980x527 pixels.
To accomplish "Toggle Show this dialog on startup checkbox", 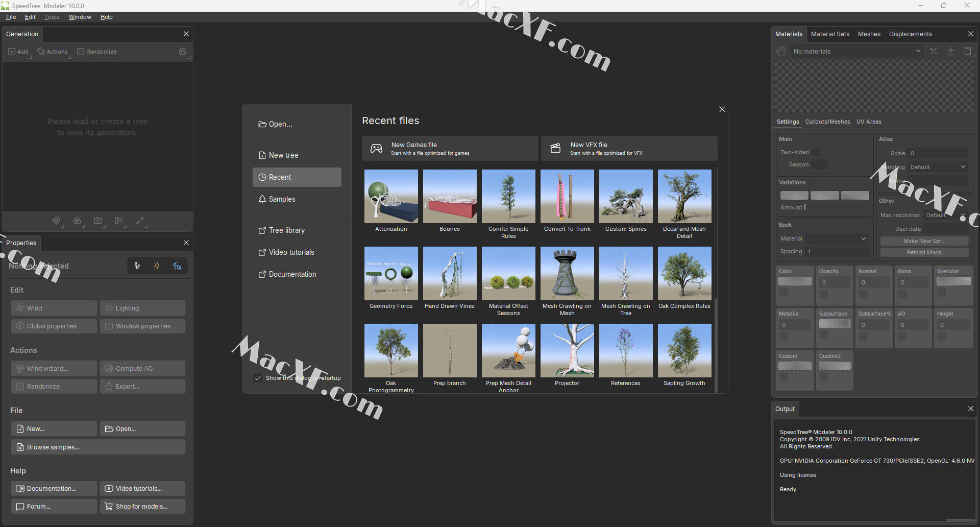I will click(x=258, y=378).
